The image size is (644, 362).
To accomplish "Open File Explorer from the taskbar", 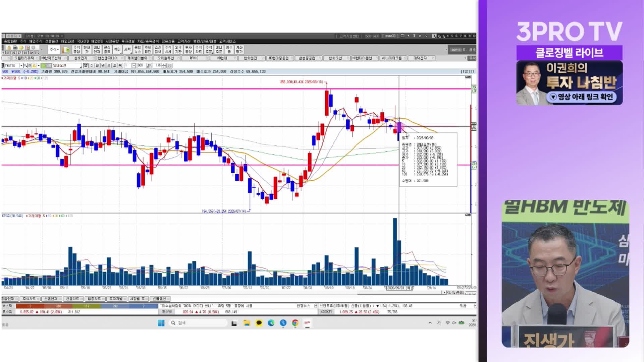I will click(x=247, y=323).
